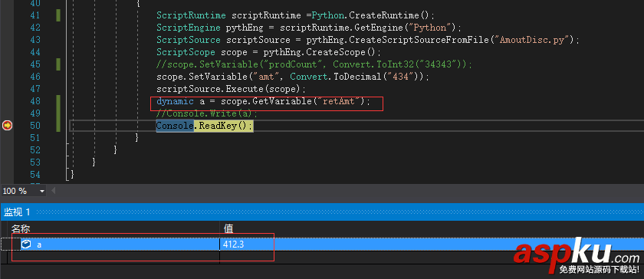The image size is (644, 279).
Task: Click line number 46 in the gutter
Action: [35, 77]
